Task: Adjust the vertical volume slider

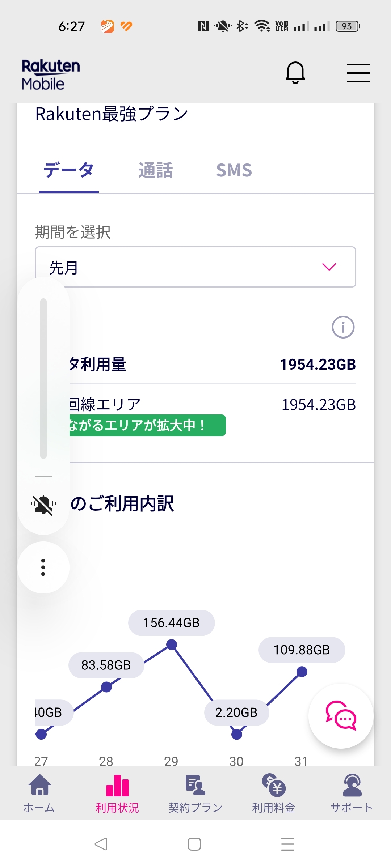Action: [43, 378]
